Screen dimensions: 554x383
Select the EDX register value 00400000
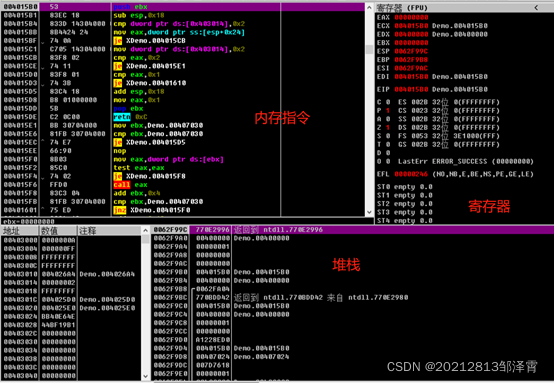(411, 34)
